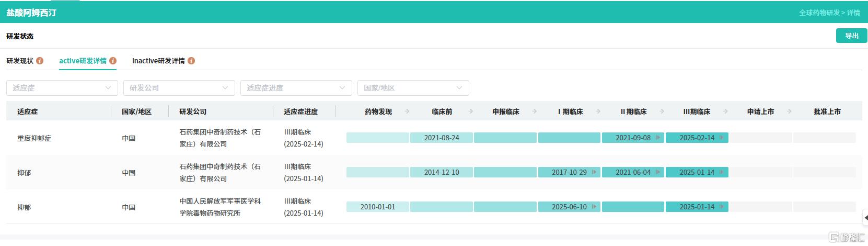Click the 适应症进度 column header
This screenshot has height=246, width=868.
300,111
